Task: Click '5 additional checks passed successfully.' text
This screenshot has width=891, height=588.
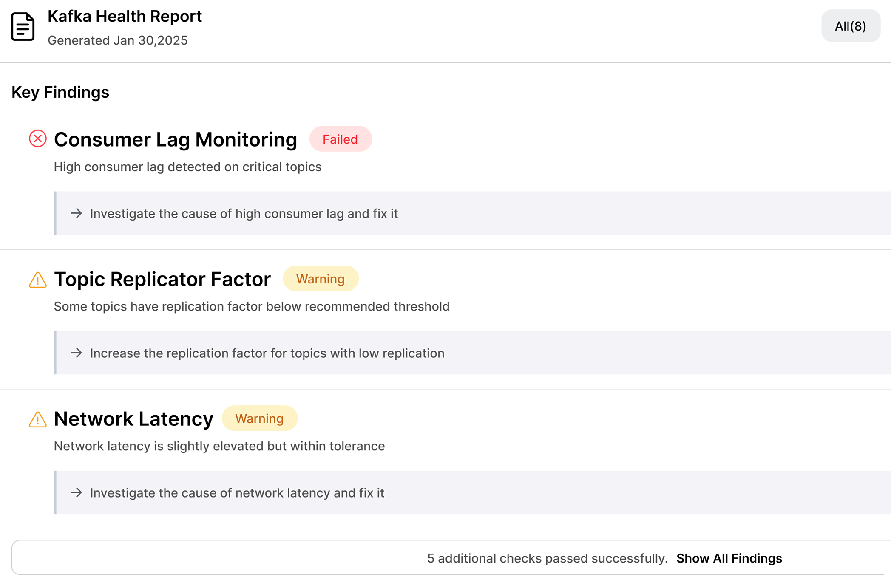Action: click(547, 558)
